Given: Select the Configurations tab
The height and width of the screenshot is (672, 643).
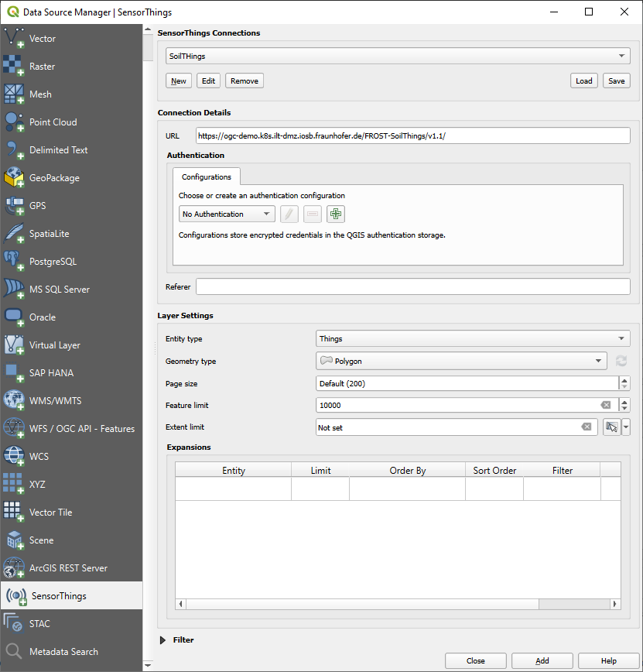Looking at the screenshot, I should [207, 177].
